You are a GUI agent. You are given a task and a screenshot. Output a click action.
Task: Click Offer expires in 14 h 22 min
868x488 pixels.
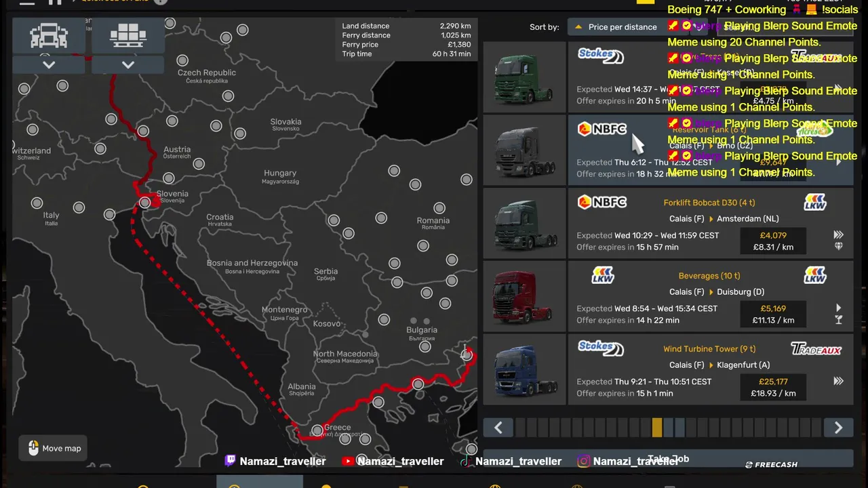coord(627,321)
